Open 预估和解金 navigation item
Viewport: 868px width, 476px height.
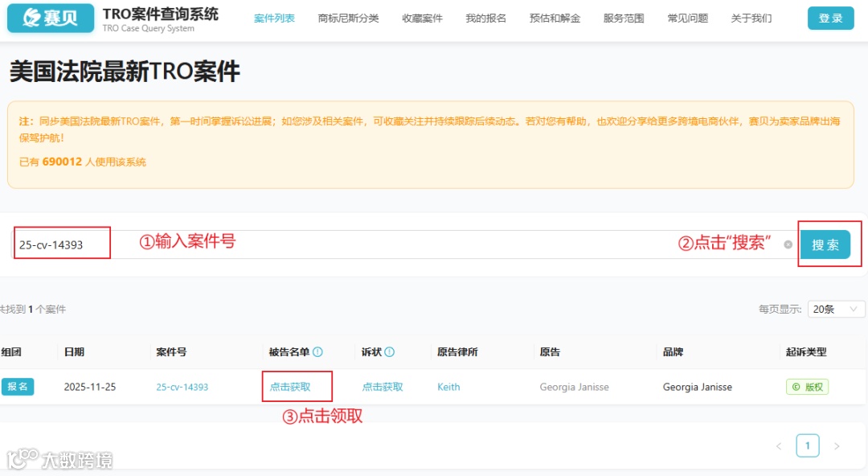tap(555, 18)
